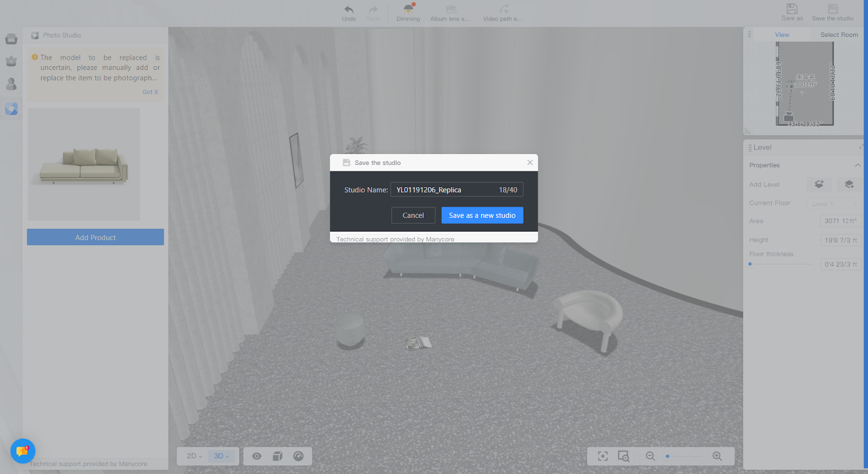The width and height of the screenshot is (868, 474).
Task: Click the Level panel header
Action: coord(762,148)
